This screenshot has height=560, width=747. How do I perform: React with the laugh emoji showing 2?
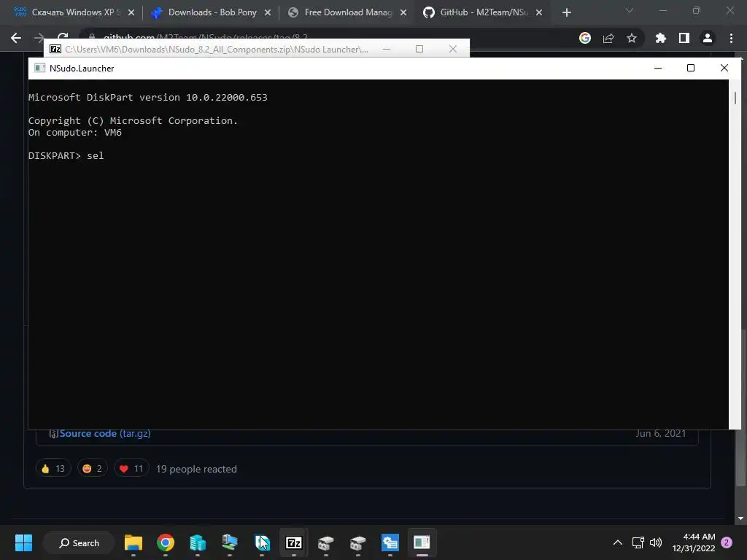coord(93,469)
